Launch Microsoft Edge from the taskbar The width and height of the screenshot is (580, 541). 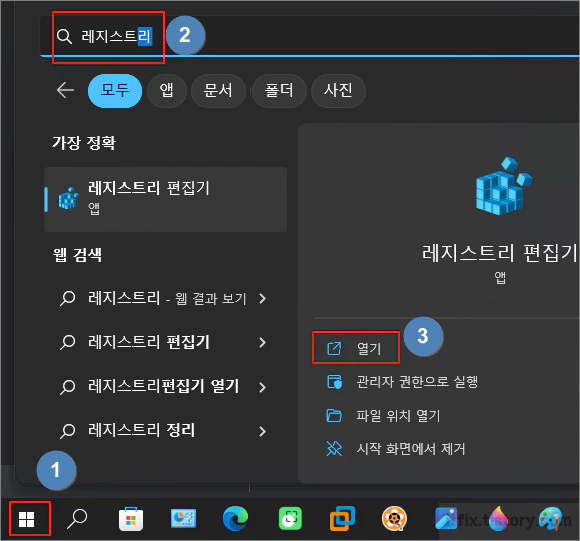(235, 518)
